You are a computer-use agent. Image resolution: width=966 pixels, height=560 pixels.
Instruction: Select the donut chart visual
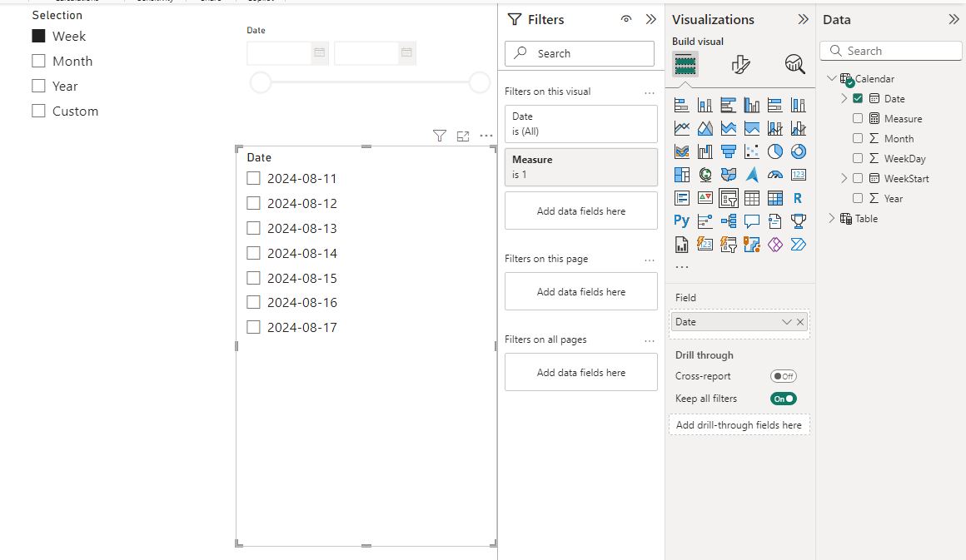(799, 151)
